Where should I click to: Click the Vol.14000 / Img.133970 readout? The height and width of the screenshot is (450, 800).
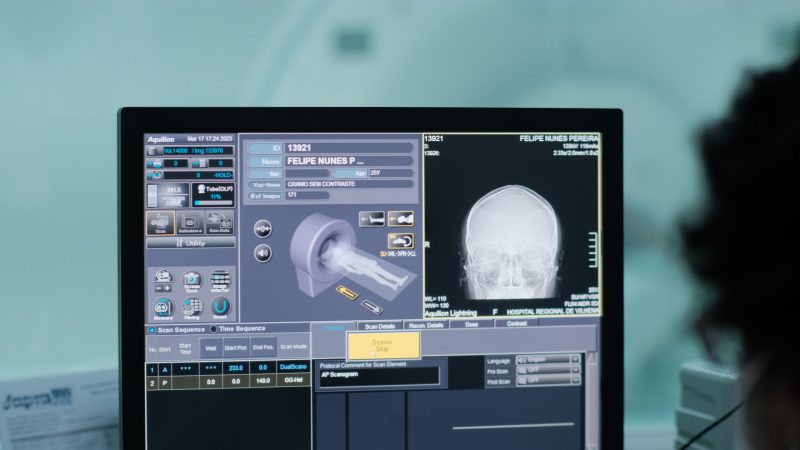coord(197,151)
